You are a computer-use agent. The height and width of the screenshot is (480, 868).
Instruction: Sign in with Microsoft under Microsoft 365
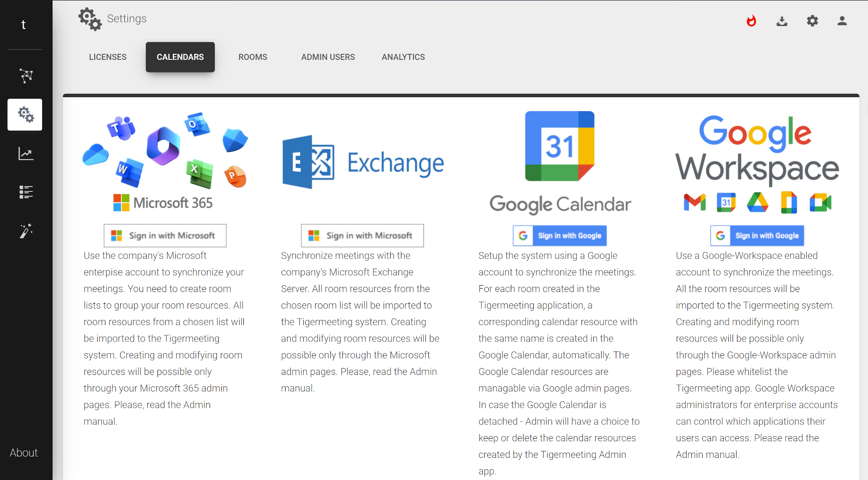click(x=165, y=236)
